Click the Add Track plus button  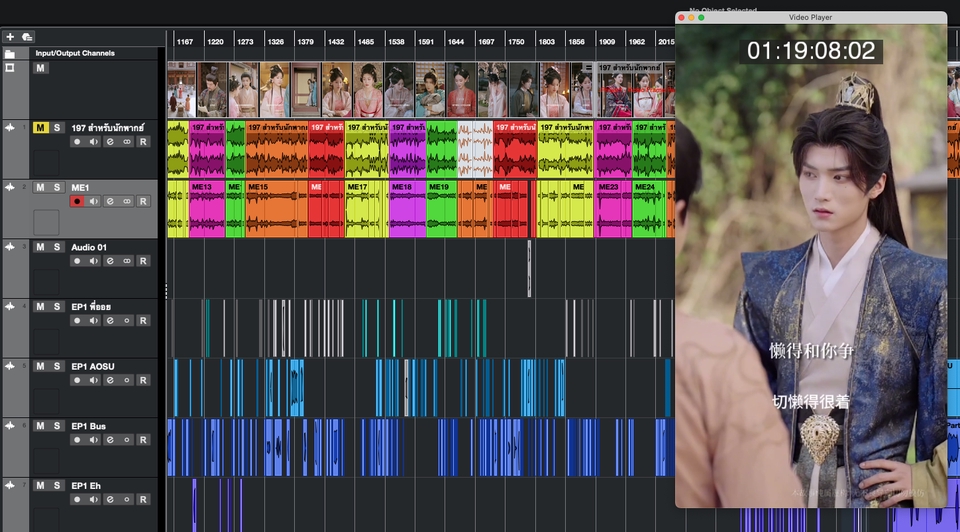[x=10, y=37]
